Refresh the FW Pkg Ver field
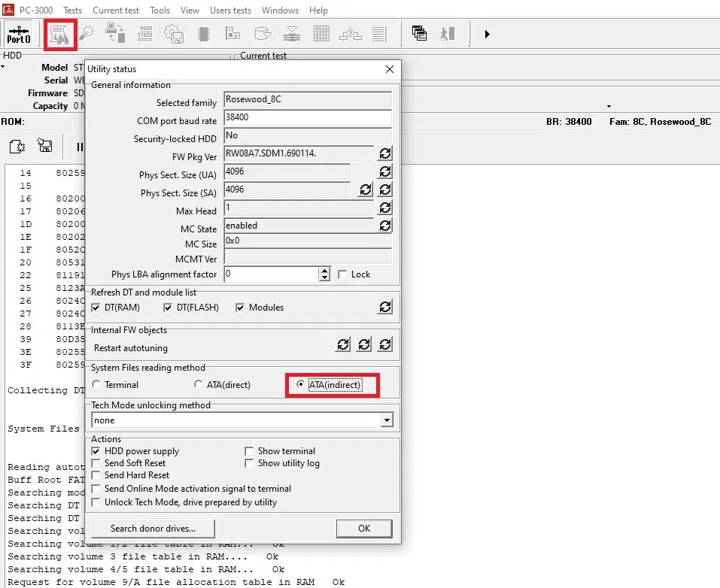 [x=384, y=153]
